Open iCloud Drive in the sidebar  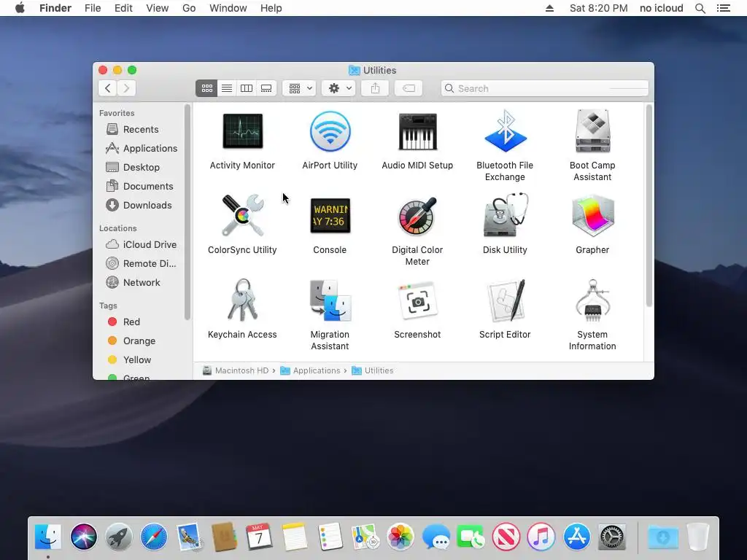click(x=139, y=244)
